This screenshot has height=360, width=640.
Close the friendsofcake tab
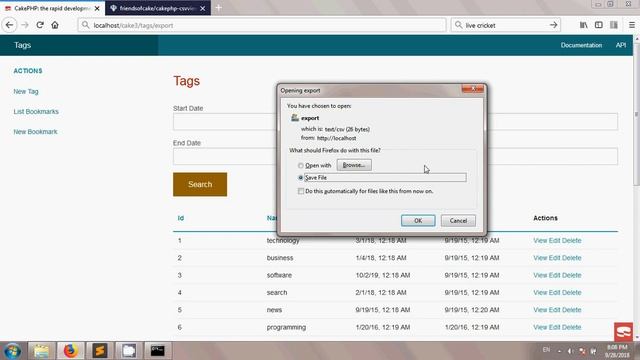(x=203, y=8)
